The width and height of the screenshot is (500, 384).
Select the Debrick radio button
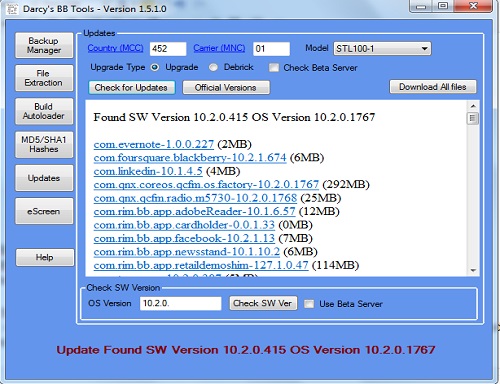(213, 67)
